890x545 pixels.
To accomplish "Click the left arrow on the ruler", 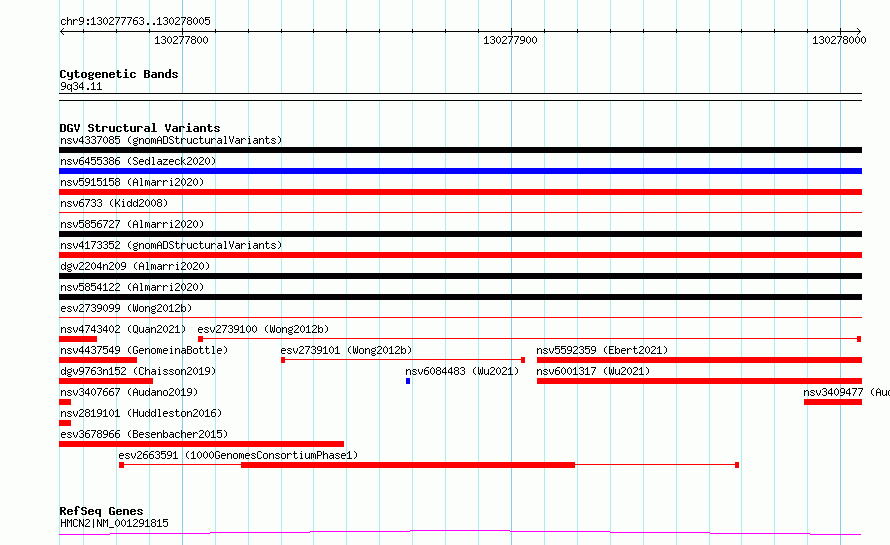I will pos(62,32).
